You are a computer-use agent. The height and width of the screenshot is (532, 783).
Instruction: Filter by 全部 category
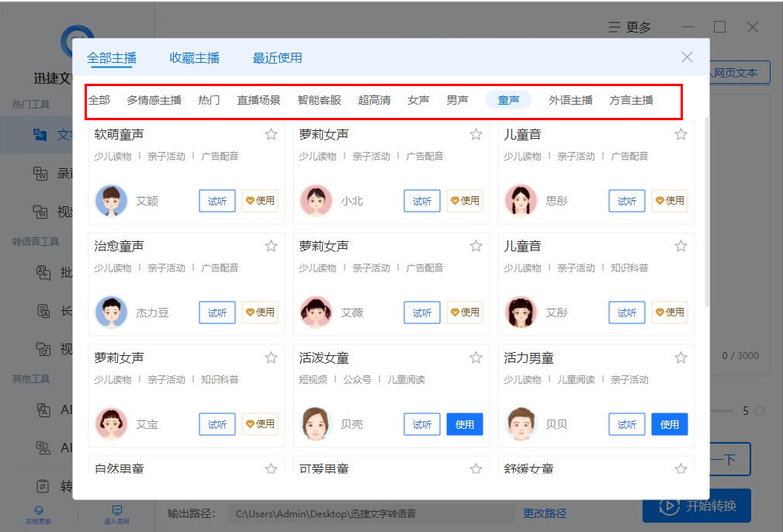(99, 100)
